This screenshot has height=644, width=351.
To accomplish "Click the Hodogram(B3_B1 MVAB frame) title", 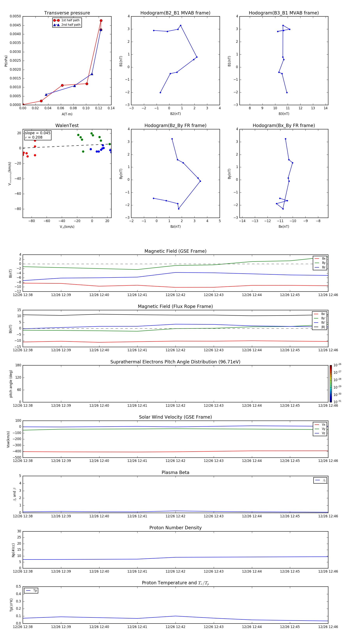I will (x=284, y=13).
